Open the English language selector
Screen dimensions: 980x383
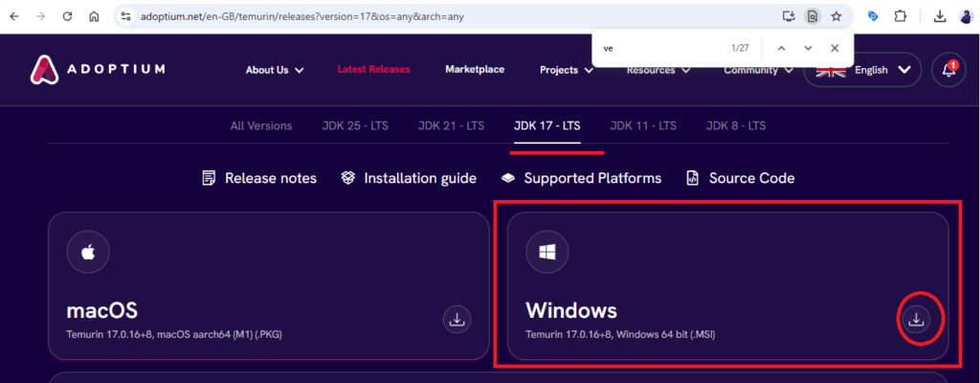[x=862, y=70]
